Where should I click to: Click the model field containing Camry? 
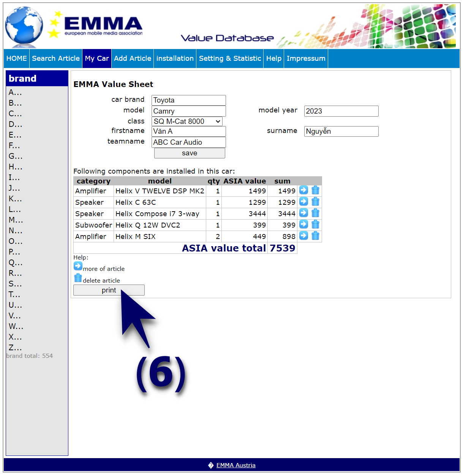pyautogui.click(x=189, y=111)
